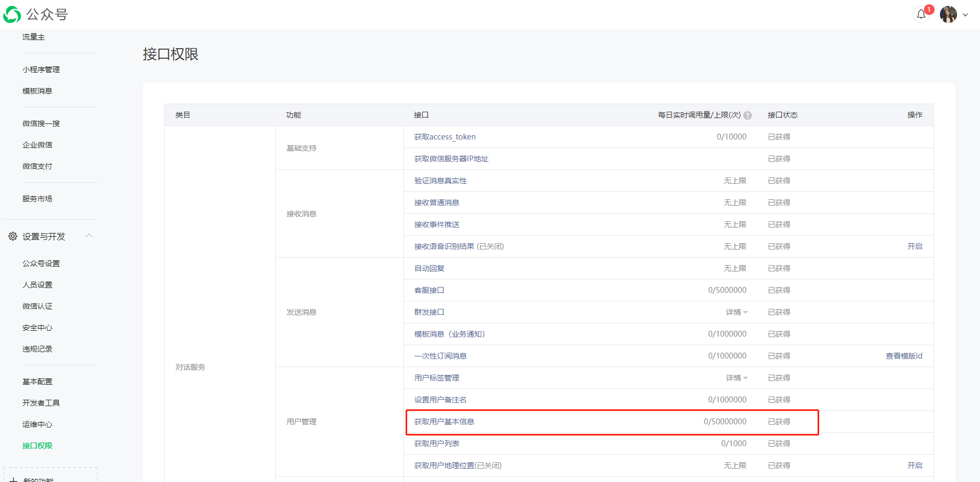Open 微信搜一搜 menu item
980x482 pixels.
[41, 123]
